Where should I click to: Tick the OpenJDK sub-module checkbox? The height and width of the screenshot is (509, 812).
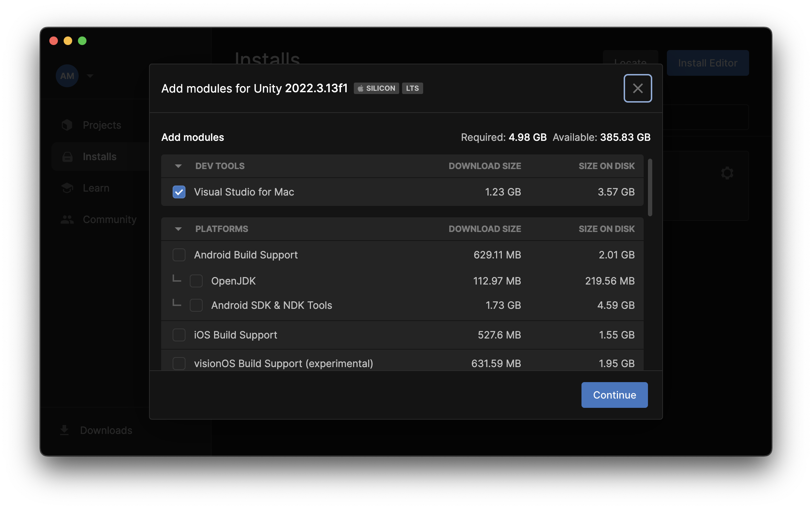point(196,281)
